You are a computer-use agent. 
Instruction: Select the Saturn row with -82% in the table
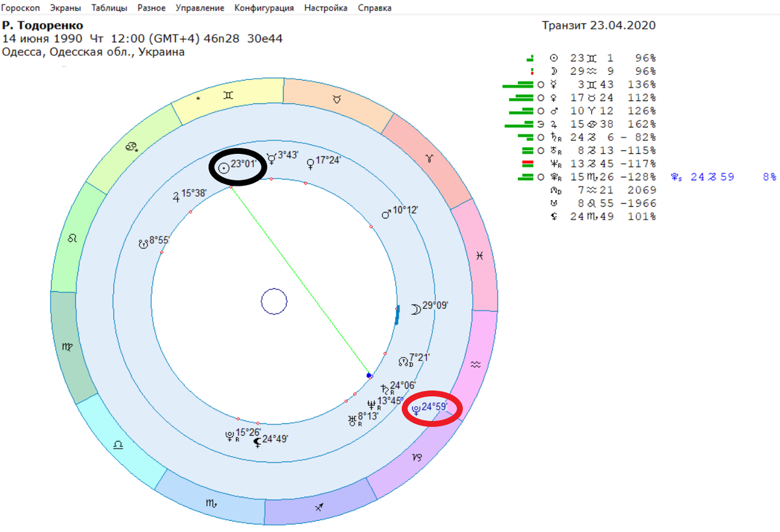pyautogui.click(x=587, y=137)
